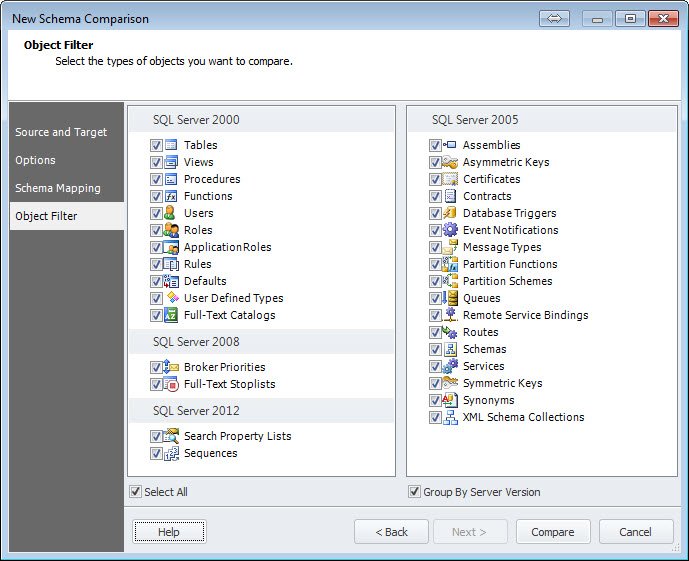This screenshot has height=561, width=689.
Task: Click the SQL Server 2008 group header
Action: click(x=262, y=342)
